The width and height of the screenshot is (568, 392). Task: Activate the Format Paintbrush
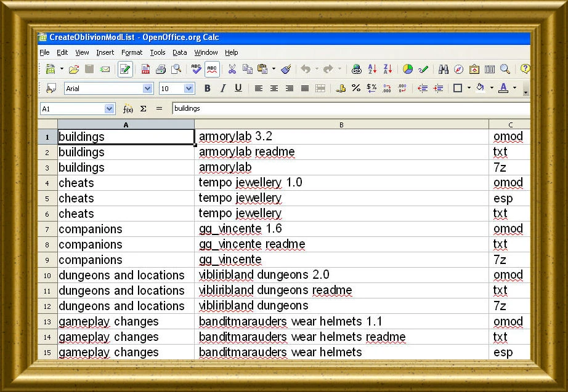(x=286, y=69)
